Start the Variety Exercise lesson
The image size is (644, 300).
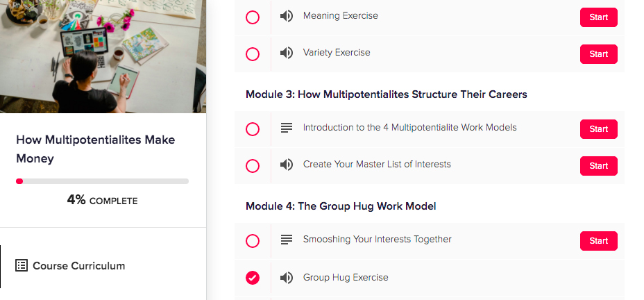pos(598,53)
